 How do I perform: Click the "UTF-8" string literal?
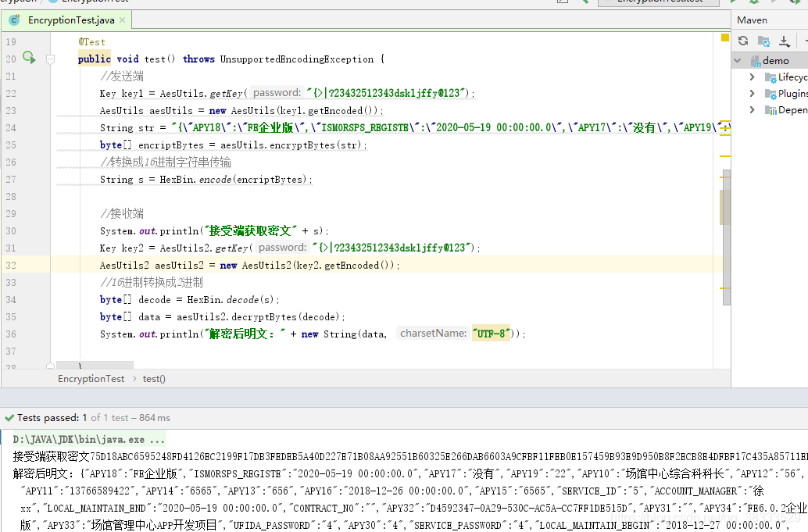(491, 334)
